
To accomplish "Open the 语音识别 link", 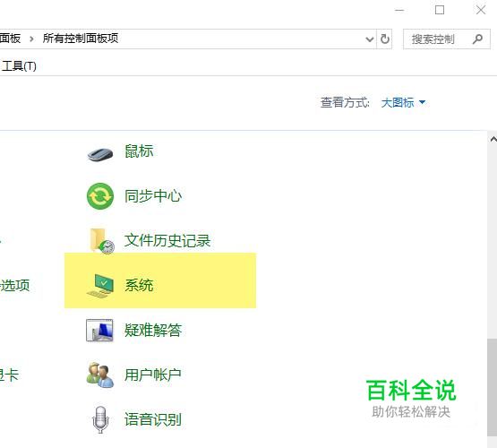I will coord(153,419).
